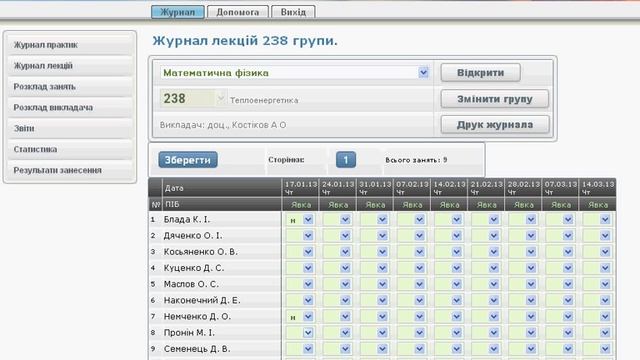
Task: Select student name Немченко Д. О.
Action: click(197, 316)
